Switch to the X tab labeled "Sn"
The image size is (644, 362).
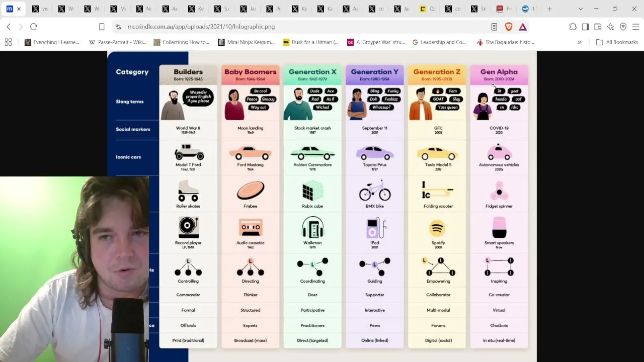tap(479, 9)
